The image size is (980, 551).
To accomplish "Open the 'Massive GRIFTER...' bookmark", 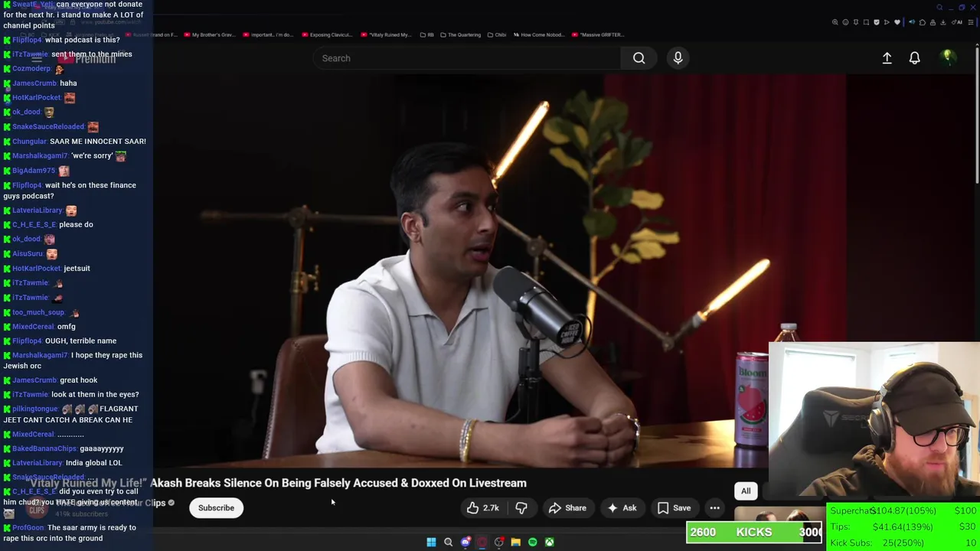I will click(598, 34).
